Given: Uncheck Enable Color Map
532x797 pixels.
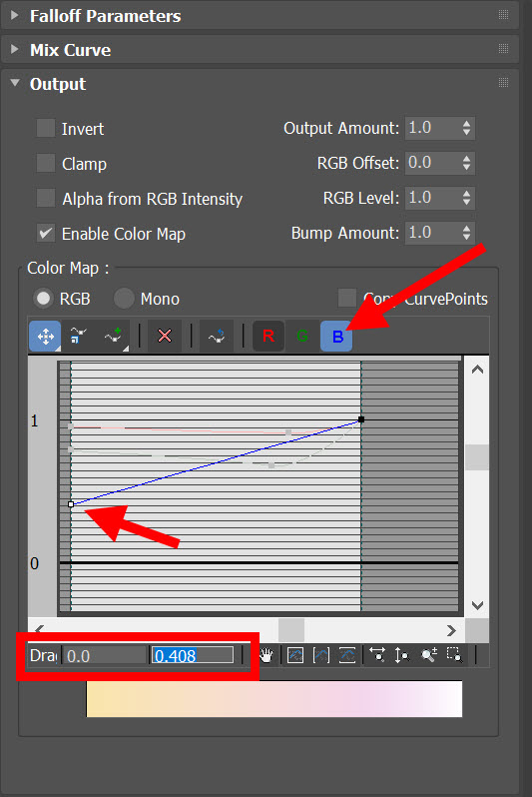Looking at the screenshot, I should (46, 233).
